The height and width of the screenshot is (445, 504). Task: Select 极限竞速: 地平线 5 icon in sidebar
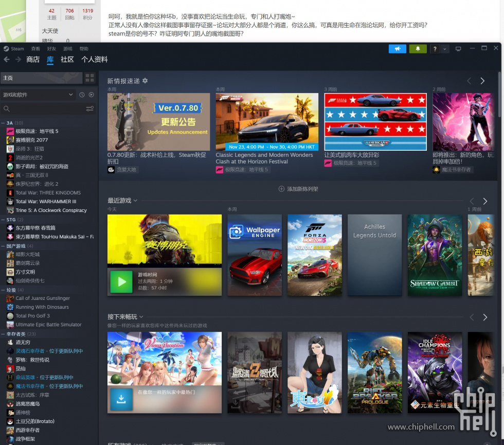10,131
